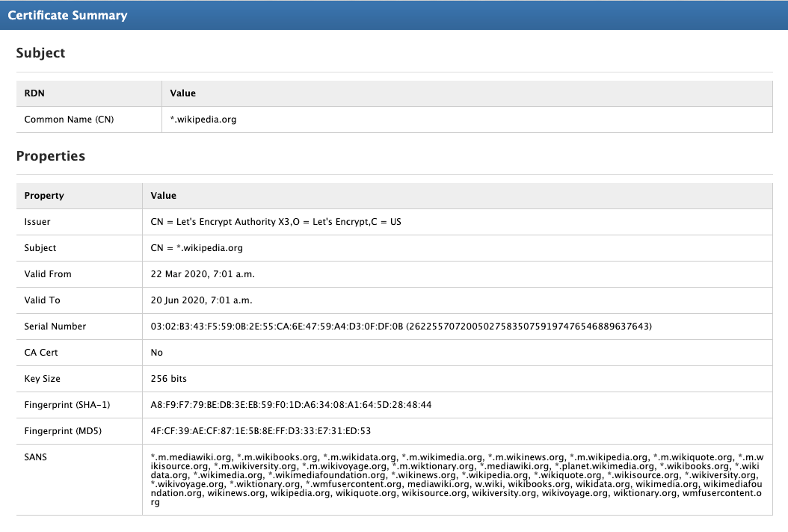Select the Subject property row label

[40, 247]
